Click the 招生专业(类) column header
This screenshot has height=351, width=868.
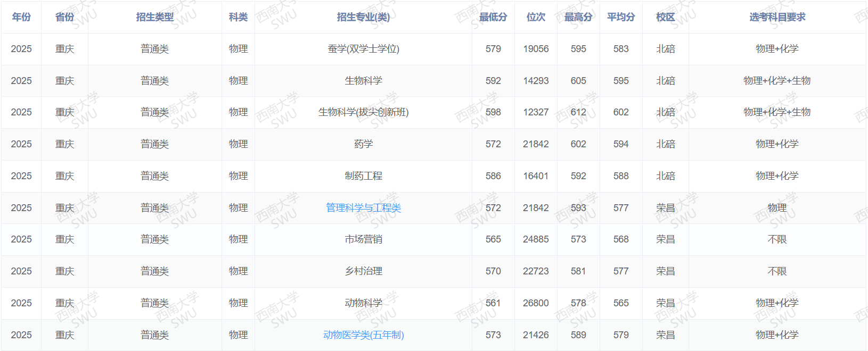(363, 17)
